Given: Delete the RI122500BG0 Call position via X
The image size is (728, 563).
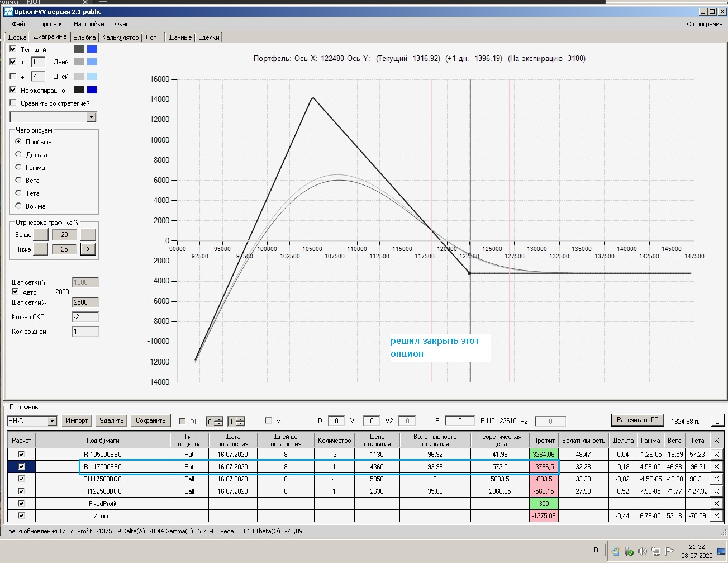Looking at the screenshot, I should coord(716,491).
